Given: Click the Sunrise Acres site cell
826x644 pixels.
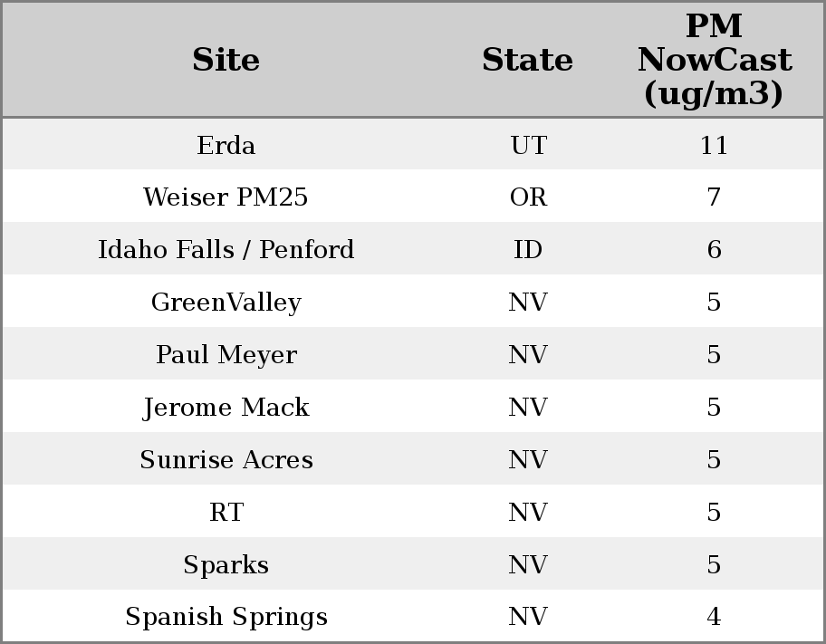Looking at the screenshot, I should click(x=226, y=460).
